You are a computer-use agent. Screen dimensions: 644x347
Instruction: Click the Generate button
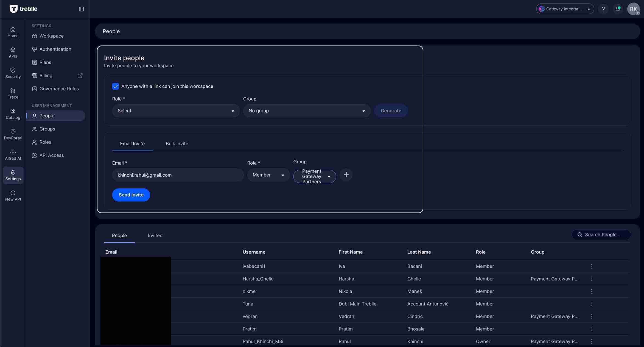click(x=391, y=110)
